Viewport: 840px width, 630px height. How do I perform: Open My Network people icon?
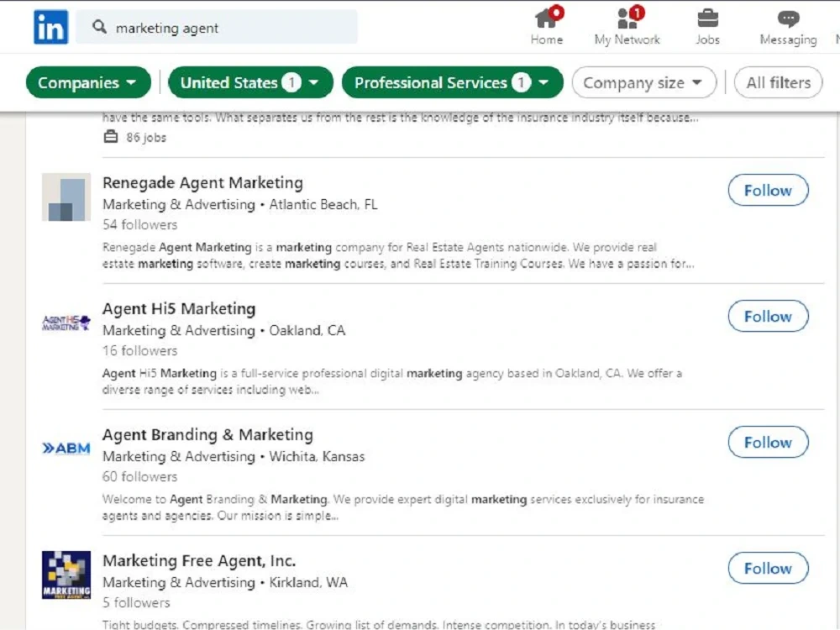coord(627,18)
